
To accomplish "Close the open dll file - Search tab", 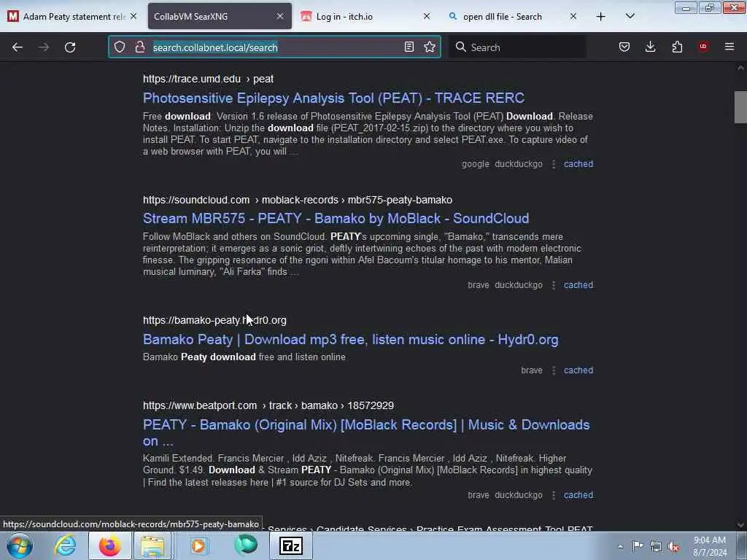I will pos(573,16).
